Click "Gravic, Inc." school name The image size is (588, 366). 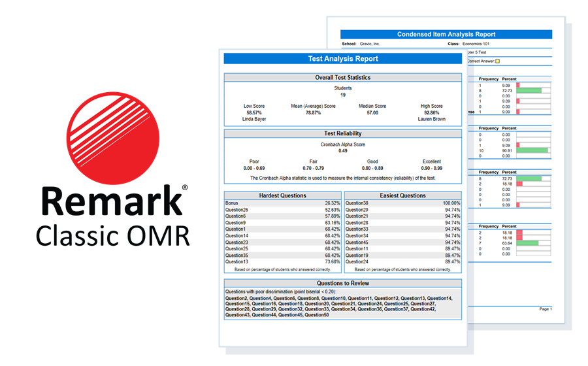click(x=370, y=44)
